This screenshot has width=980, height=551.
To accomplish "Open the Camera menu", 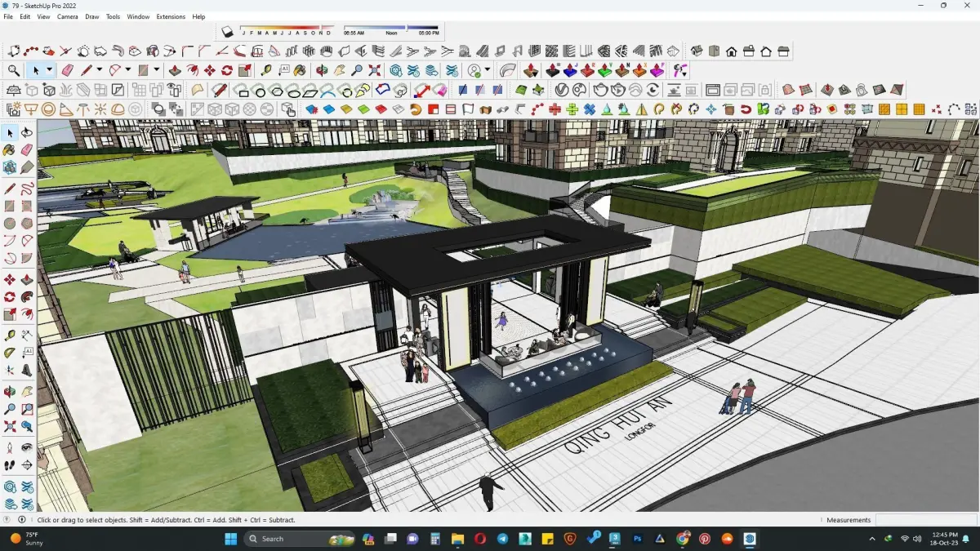I will (x=68, y=16).
